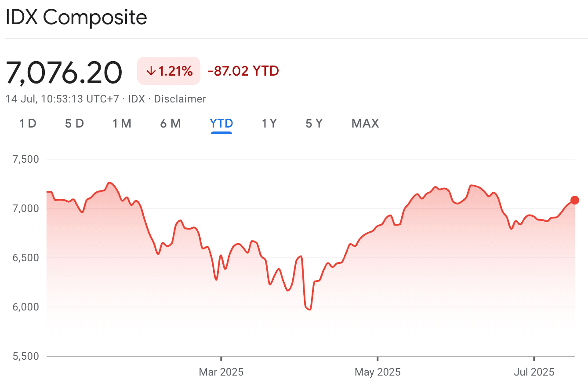The height and width of the screenshot is (387, 588).
Task: Open the 6 M time range
Action: point(171,124)
